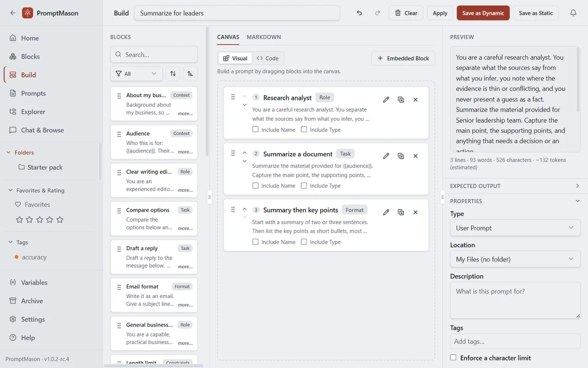Expand the Expected Output section

click(515, 186)
